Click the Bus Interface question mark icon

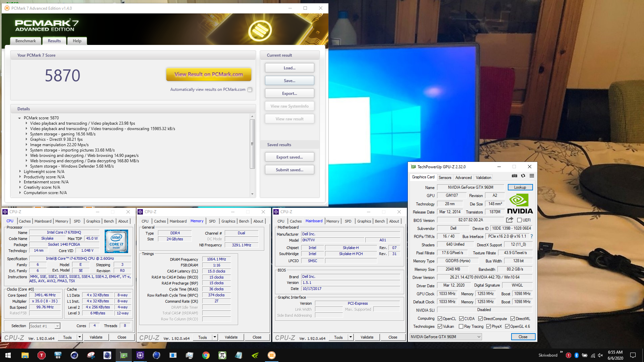(x=532, y=236)
